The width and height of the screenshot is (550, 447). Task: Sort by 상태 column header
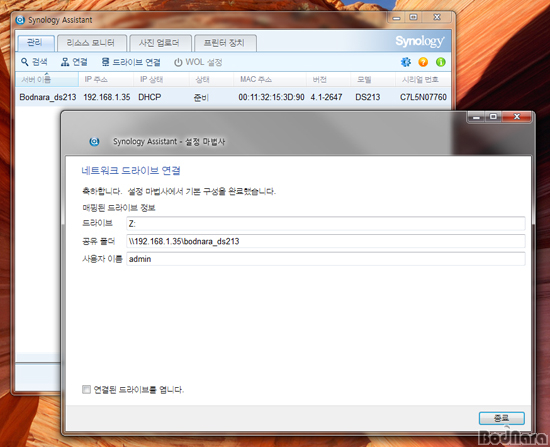tap(212, 79)
